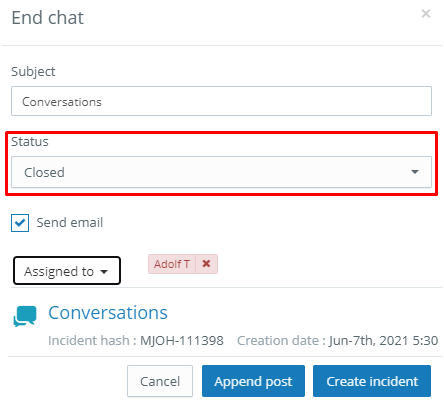This screenshot has height=405, width=444.
Task: Click the Subject field label
Action: click(33, 72)
